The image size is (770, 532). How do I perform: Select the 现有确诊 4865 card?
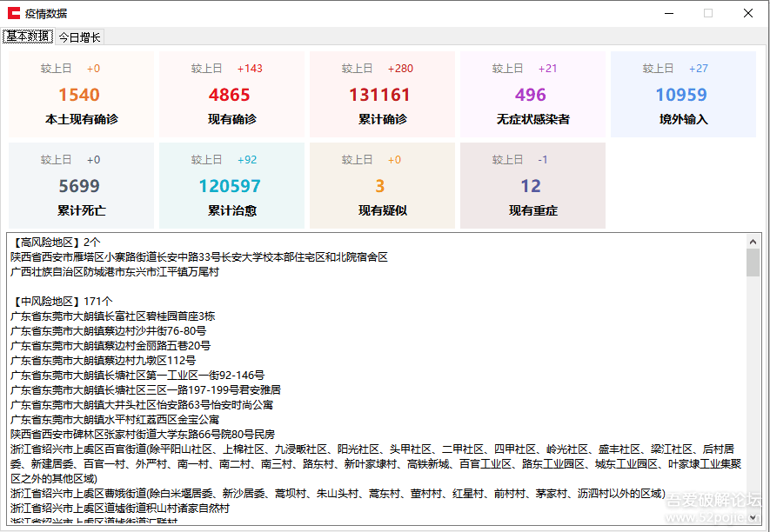tap(231, 94)
